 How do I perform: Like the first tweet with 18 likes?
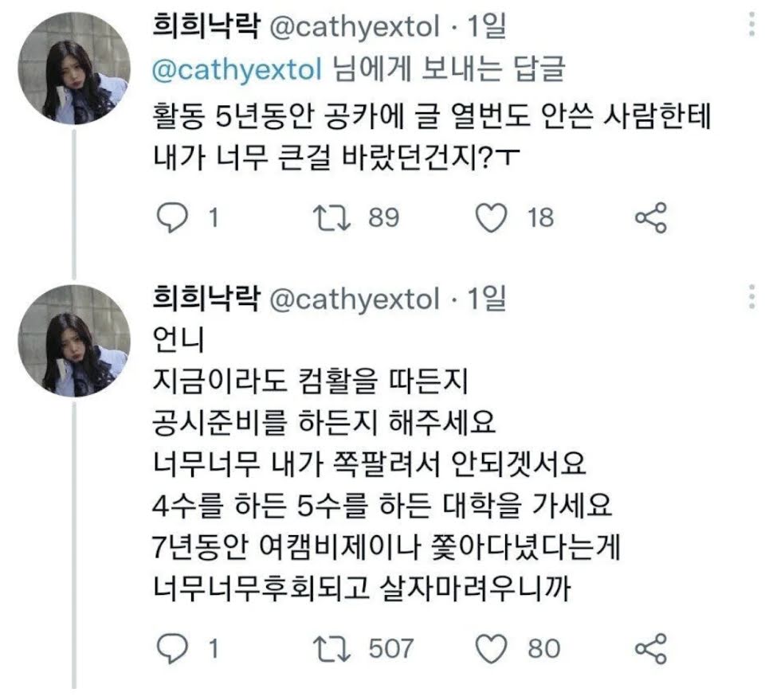[x=492, y=218]
